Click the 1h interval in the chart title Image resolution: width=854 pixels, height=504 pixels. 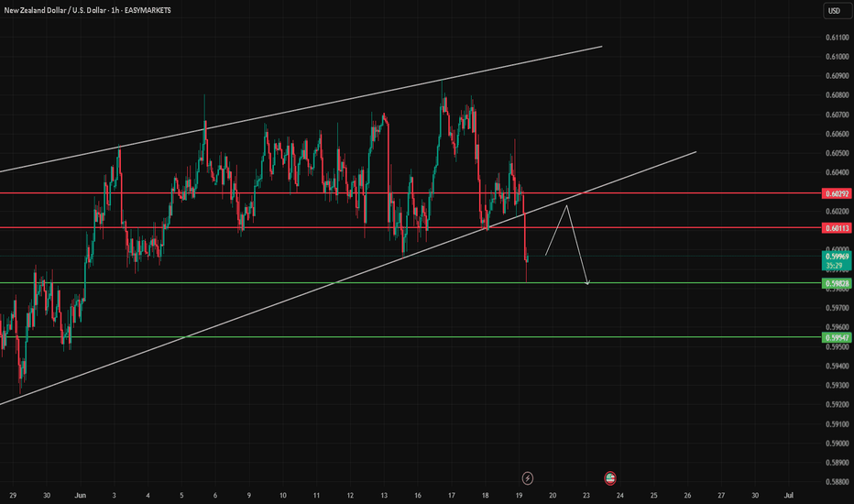point(115,10)
